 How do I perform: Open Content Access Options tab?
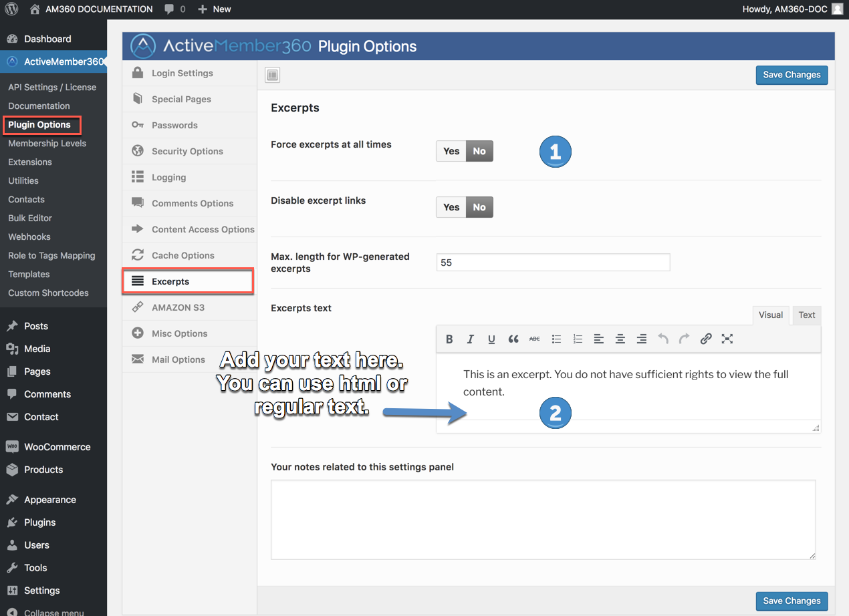pos(190,229)
